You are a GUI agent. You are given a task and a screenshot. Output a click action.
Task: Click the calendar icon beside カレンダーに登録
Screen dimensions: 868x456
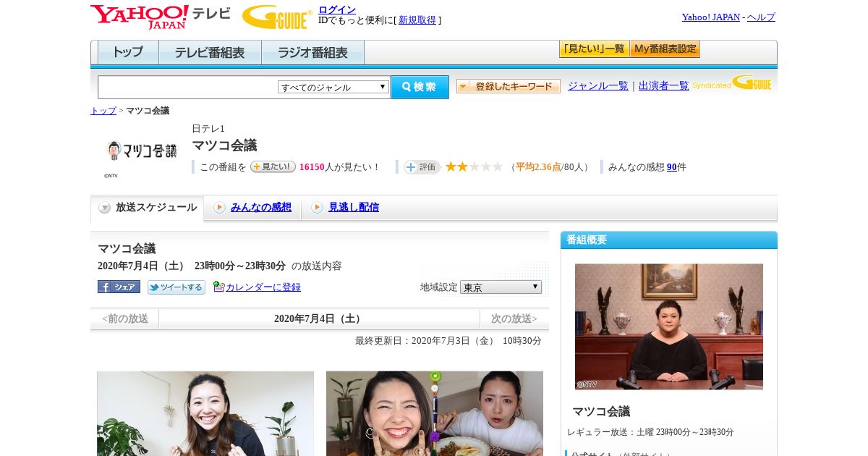pos(219,287)
